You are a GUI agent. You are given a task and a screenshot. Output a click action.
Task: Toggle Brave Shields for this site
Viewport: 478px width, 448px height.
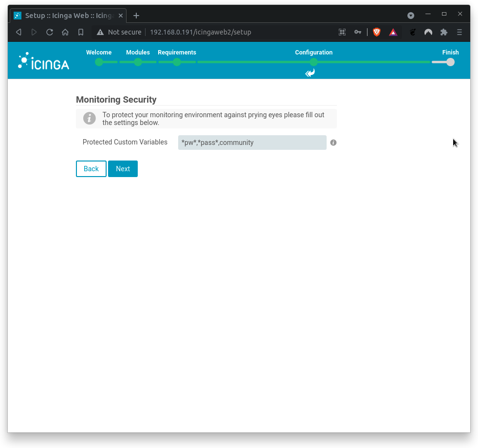(x=376, y=32)
